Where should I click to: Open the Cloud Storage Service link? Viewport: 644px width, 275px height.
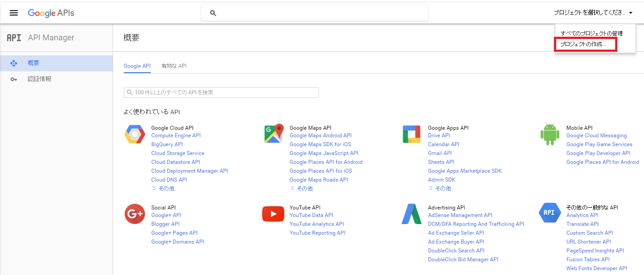point(178,153)
